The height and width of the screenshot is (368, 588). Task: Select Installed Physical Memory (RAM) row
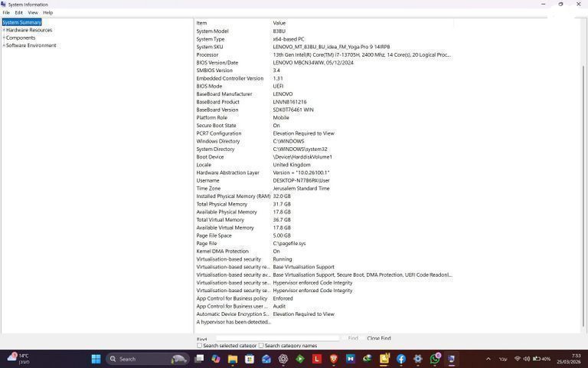click(x=325, y=196)
